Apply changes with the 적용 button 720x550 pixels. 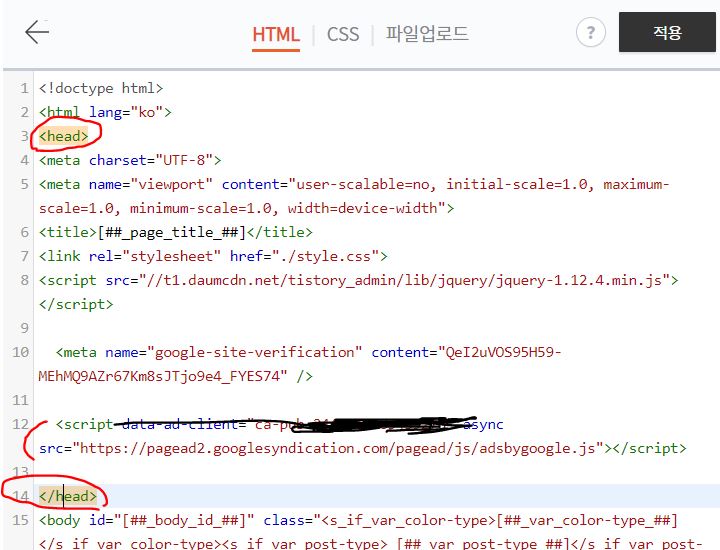tap(667, 32)
